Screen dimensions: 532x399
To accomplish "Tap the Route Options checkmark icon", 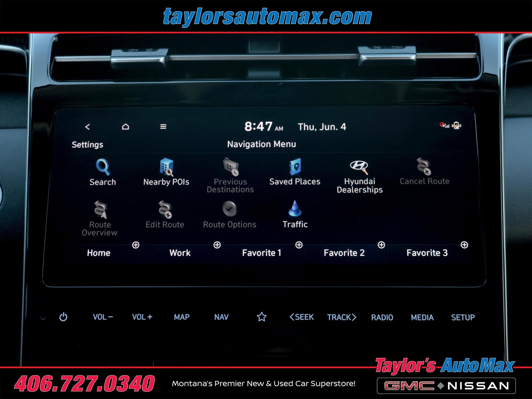I will 230,209.
